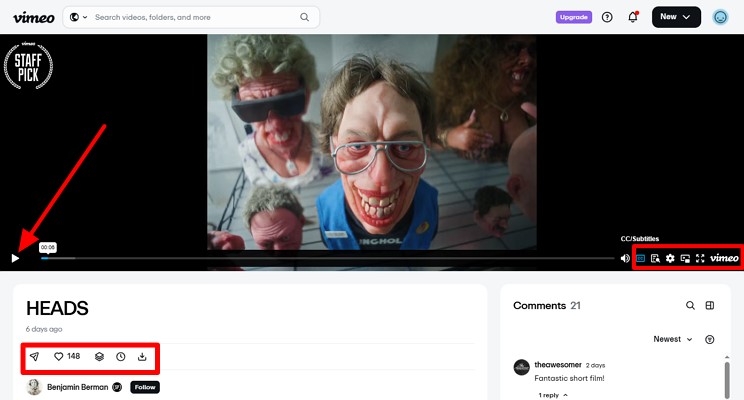Click 'Fantastic short film!' comment text
Viewport: 744px width, 400px height.
(569, 378)
